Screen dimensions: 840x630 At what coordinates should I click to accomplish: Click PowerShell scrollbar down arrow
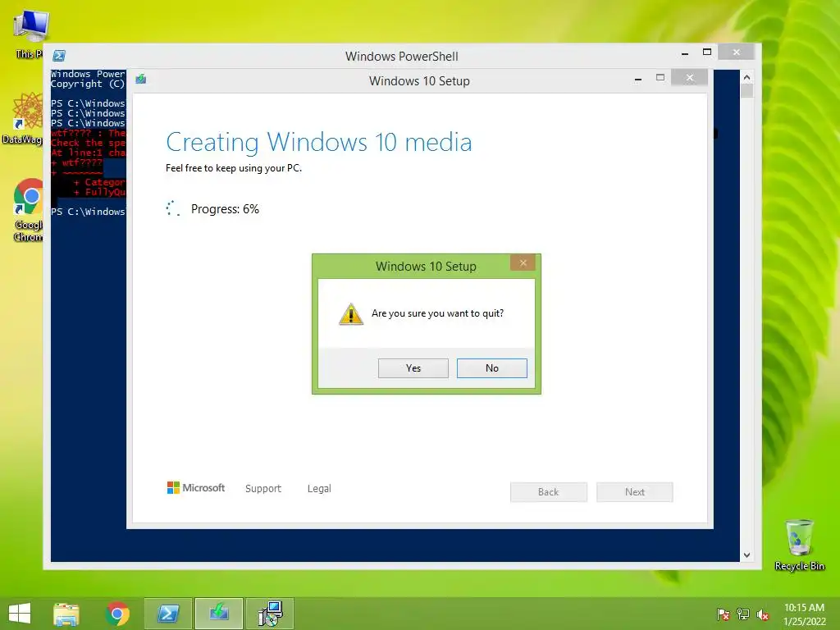tap(746, 555)
